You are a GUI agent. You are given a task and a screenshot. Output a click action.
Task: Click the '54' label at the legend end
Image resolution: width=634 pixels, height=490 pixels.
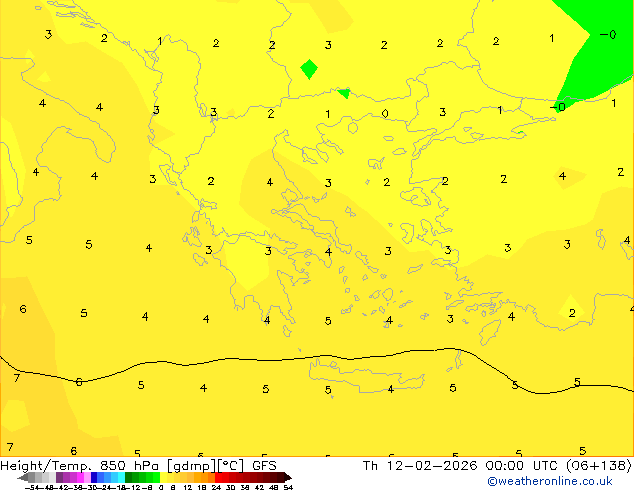click(x=288, y=487)
